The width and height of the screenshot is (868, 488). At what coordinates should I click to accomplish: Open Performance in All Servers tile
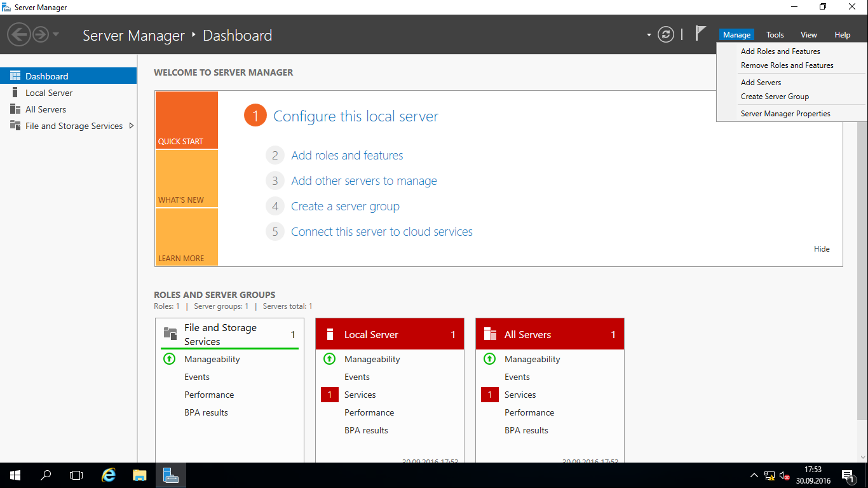point(529,412)
